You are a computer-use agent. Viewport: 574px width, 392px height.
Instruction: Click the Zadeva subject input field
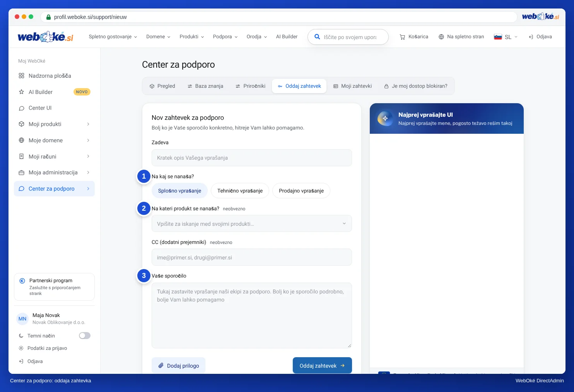coord(252,158)
